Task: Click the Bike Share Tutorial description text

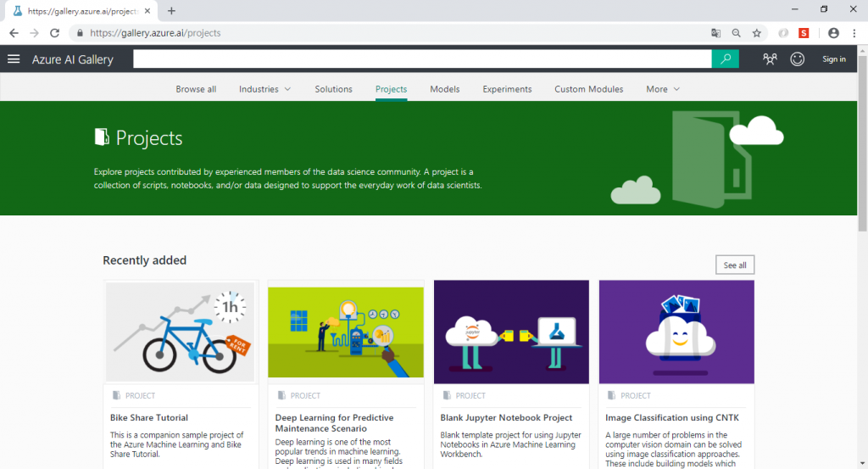Action: (176, 444)
